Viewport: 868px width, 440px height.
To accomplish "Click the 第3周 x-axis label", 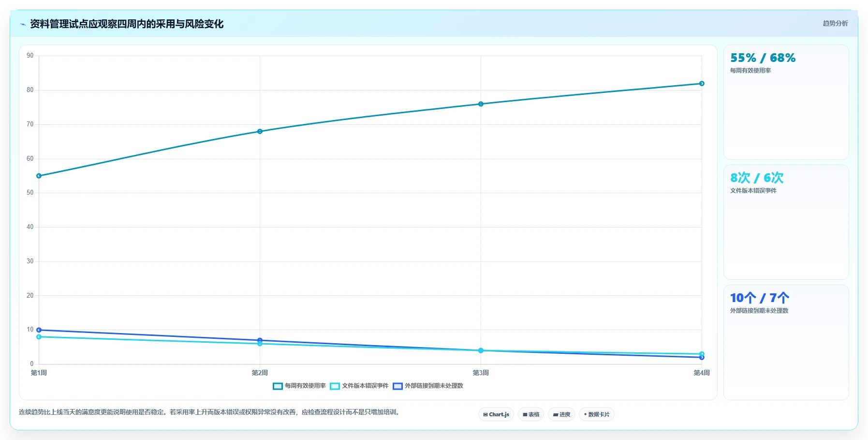I will tap(481, 373).
